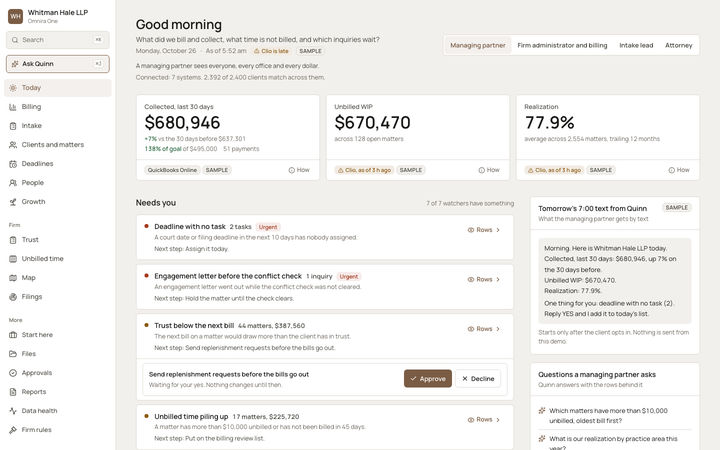Click the Clio warning badge on Realization card
Image resolution: width=720 pixels, height=450 pixels.
tap(554, 170)
